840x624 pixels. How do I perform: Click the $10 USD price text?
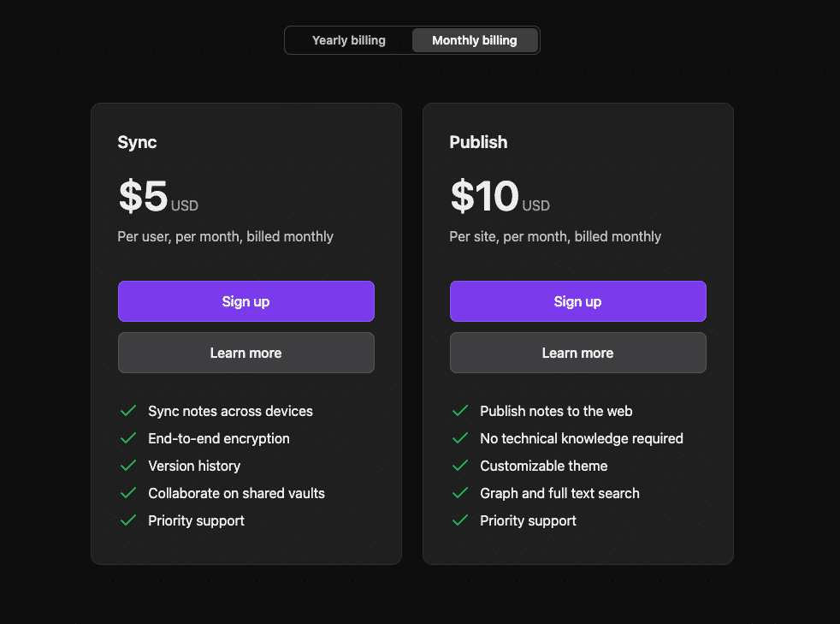(500, 198)
